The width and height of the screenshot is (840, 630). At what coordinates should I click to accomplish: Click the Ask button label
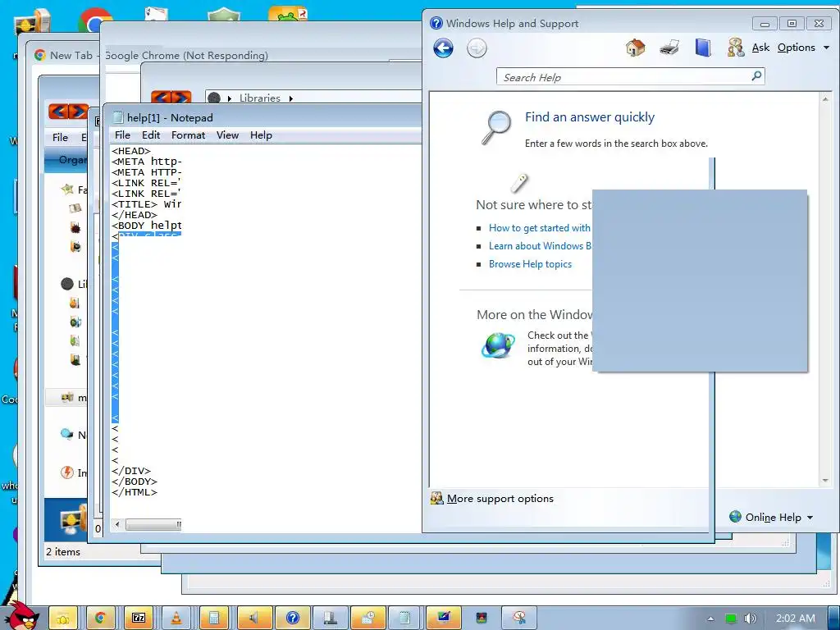tap(760, 48)
